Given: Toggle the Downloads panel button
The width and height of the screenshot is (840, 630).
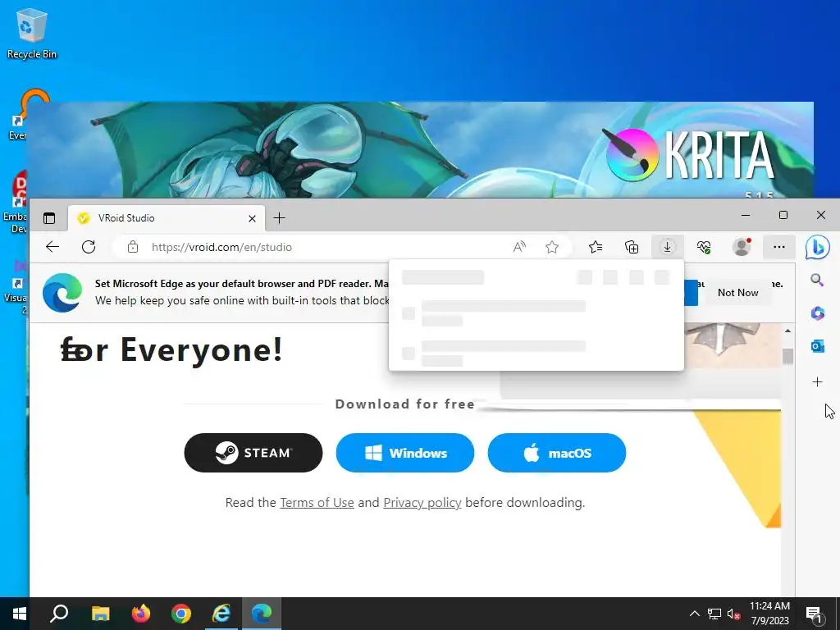Looking at the screenshot, I should [x=667, y=247].
